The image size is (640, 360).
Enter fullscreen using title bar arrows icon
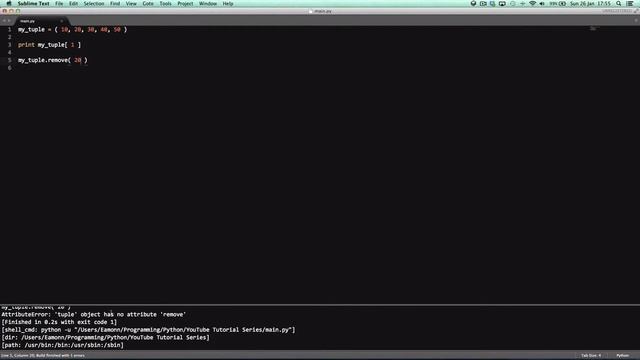coord(636,11)
